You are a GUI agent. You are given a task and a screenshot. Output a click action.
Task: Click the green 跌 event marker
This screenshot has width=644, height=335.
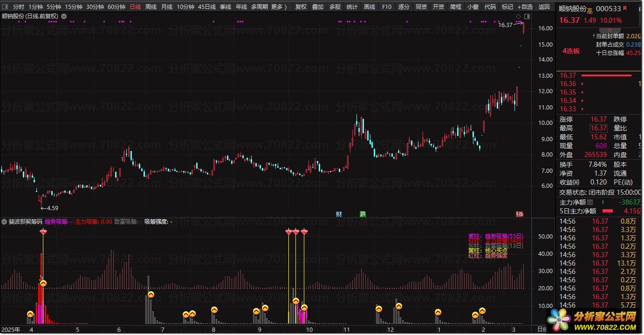click(363, 214)
